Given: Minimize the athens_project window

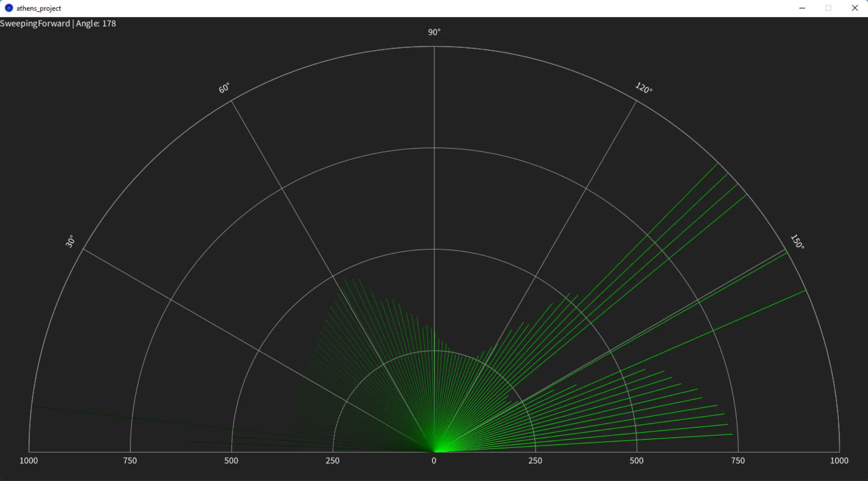Looking at the screenshot, I should [x=802, y=8].
